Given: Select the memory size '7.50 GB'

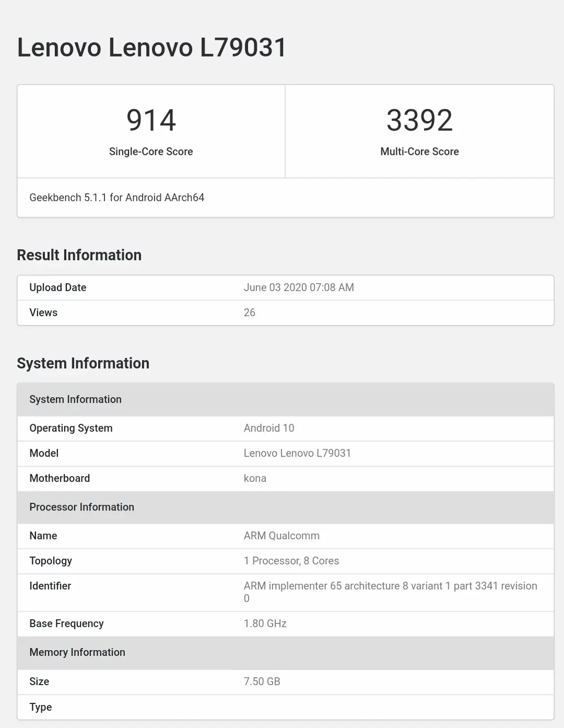Looking at the screenshot, I should tap(262, 681).
